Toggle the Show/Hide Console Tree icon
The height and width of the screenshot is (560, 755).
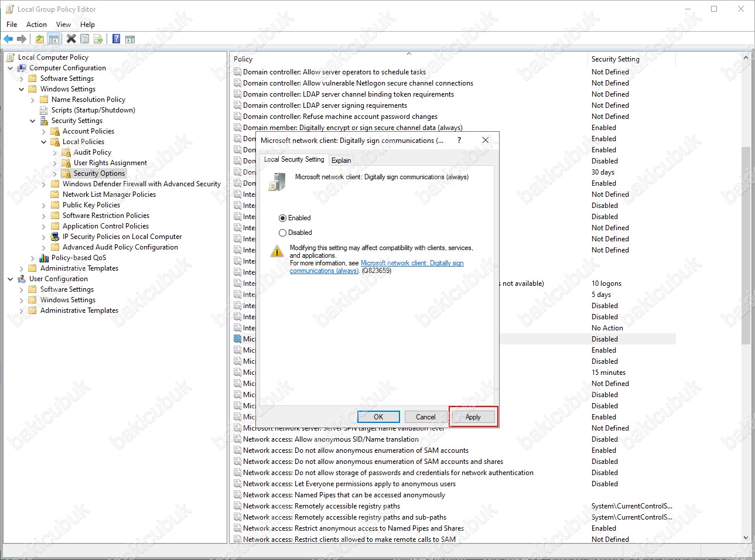click(53, 39)
